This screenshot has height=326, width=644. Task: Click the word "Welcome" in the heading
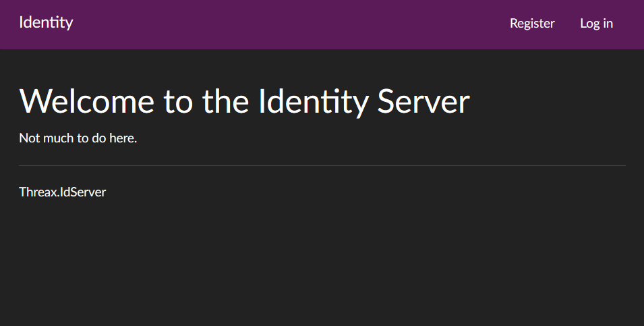(87, 102)
